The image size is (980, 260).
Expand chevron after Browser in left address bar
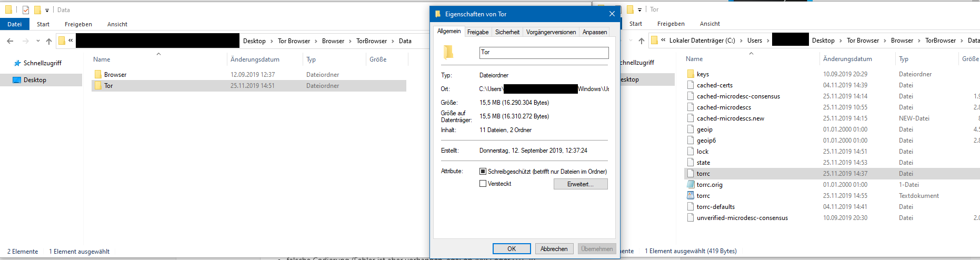[350, 41]
